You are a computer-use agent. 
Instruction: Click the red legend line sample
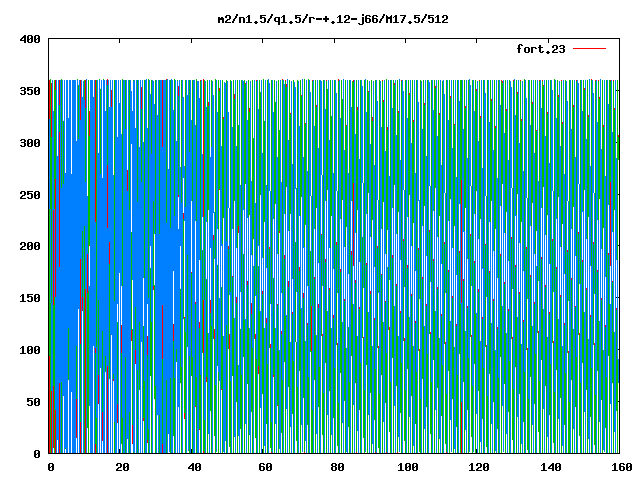pyautogui.click(x=589, y=49)
